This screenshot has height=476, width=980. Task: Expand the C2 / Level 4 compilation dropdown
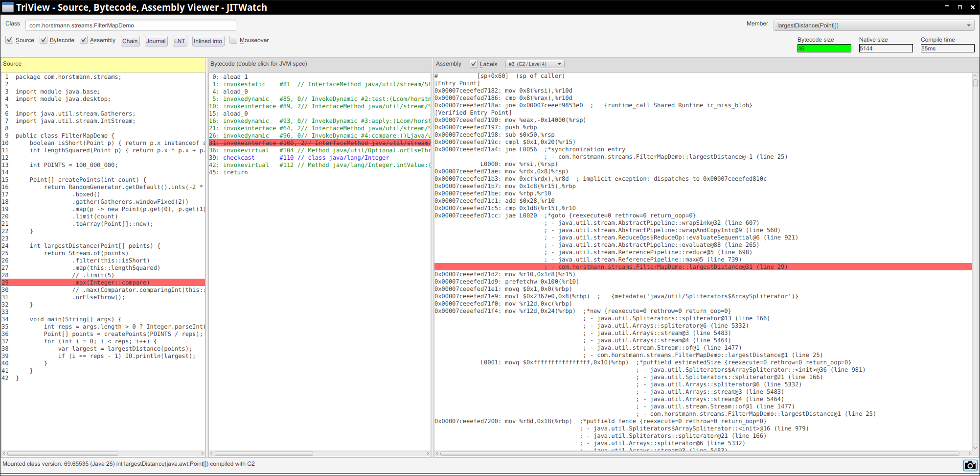pyautogui.click(x=535, y=64)
